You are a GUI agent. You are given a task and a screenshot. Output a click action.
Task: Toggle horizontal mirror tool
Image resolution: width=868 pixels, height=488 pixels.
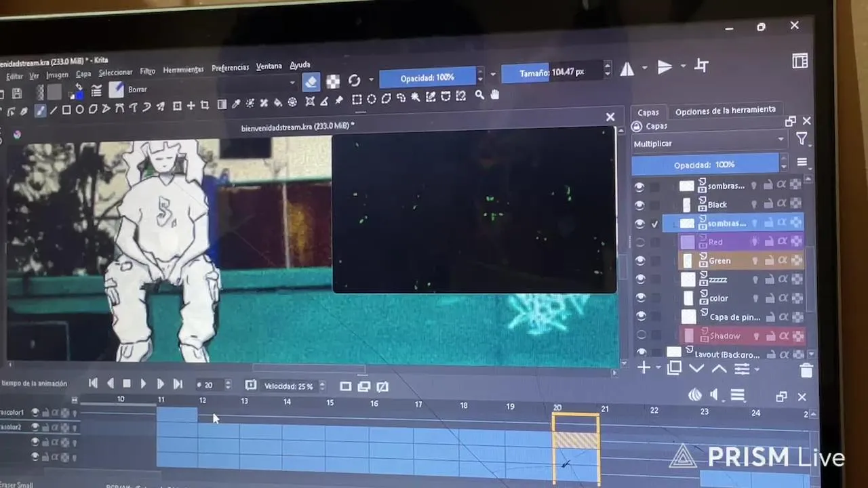pyautogui.click(x=627, y=68)
